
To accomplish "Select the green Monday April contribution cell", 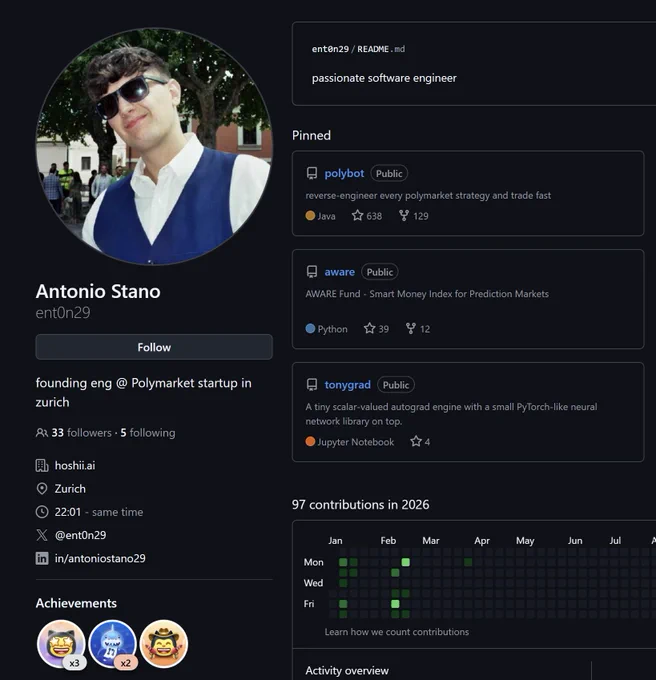I will [x=468, y=562].
